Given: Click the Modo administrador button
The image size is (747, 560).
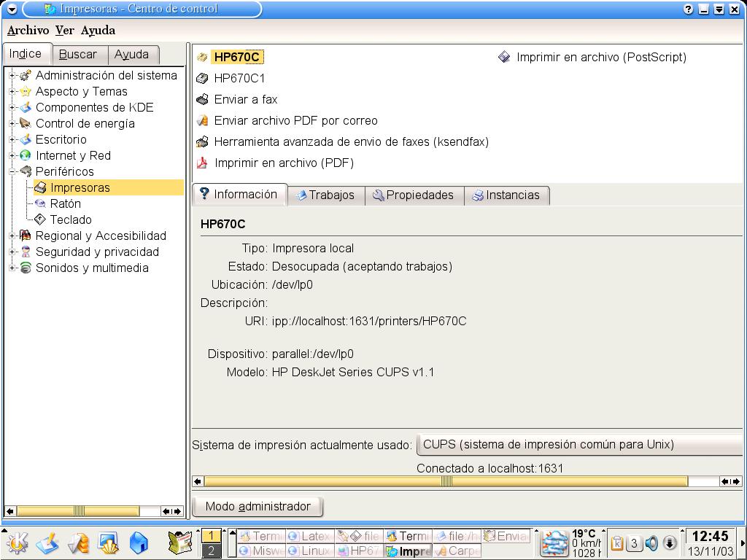Looking at the screenshot, I should [x=258, y=506].
